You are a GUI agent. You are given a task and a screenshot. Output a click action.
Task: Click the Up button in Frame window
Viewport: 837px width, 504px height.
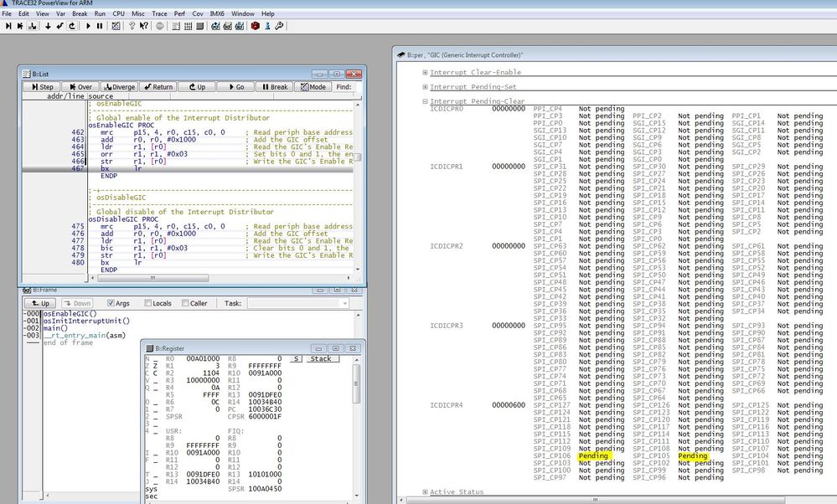pos(40,303)
